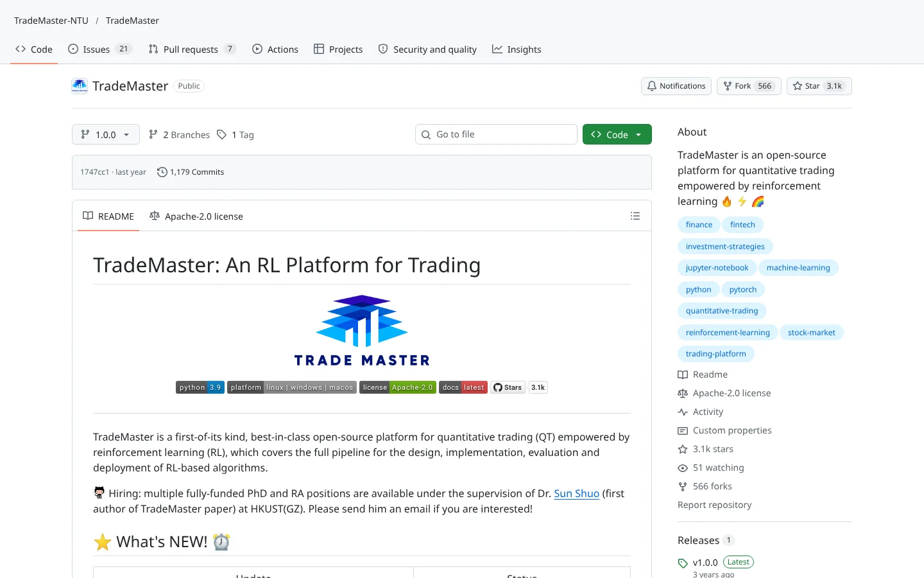Fork the TradeMaster repository
Image resolution: width=924 pixels, height=578 pixels.
coord(749,86)
